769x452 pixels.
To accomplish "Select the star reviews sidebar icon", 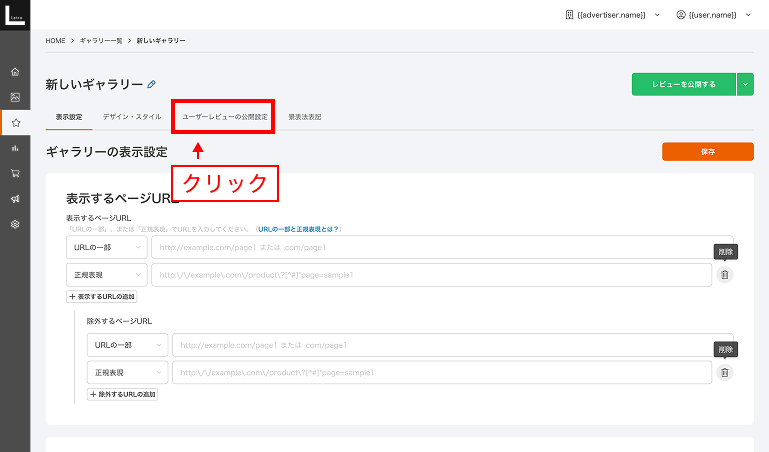I will tap(15, 123).
